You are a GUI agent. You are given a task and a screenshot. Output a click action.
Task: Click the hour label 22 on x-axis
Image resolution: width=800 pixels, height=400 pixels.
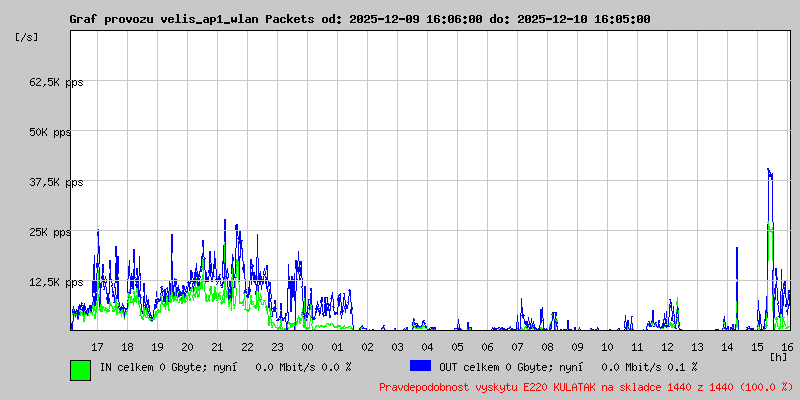pos(247,347)
